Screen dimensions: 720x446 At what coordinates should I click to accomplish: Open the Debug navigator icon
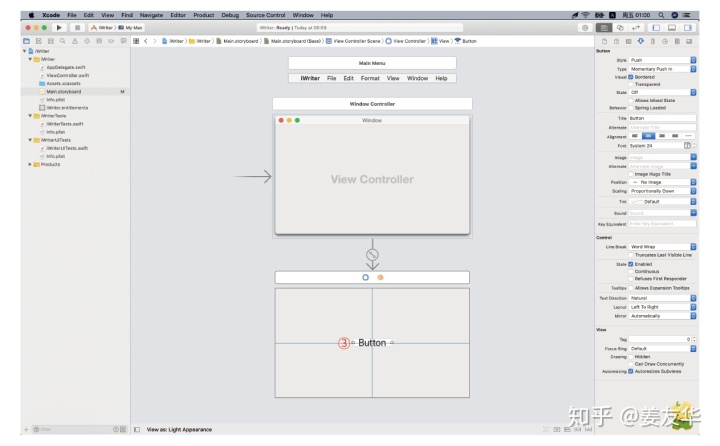[x=99, y=41]
